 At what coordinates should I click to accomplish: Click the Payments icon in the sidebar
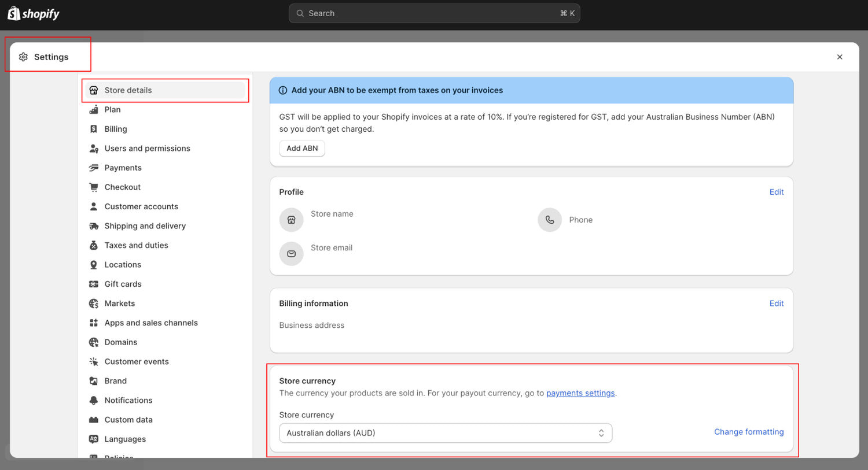click(94, 168)
